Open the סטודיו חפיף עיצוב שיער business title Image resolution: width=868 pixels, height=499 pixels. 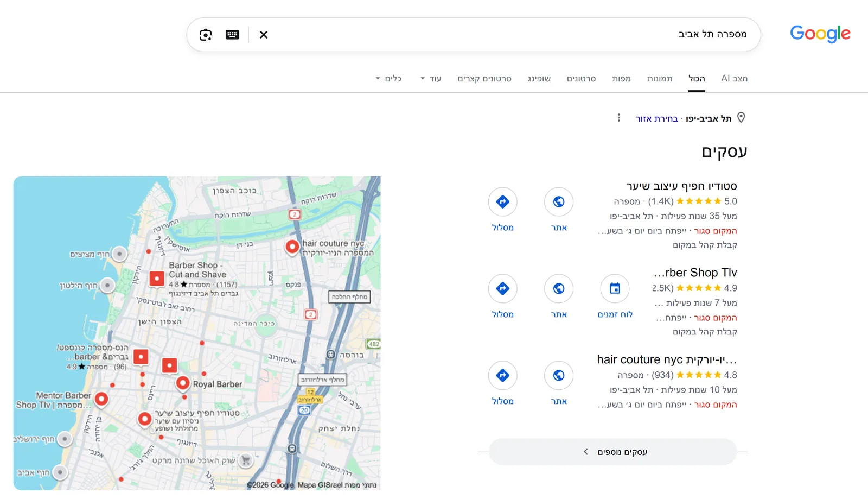(x=681, y=186)
